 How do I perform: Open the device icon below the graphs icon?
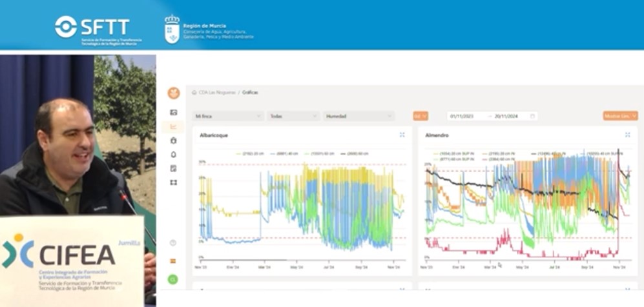(173, 141)
